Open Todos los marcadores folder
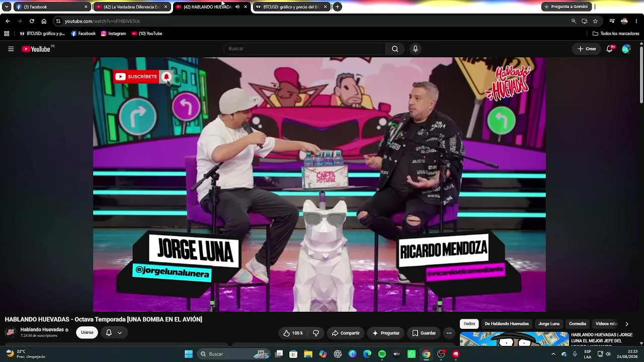Viewport: 644px width, 362px height. (x=616, y=34)
